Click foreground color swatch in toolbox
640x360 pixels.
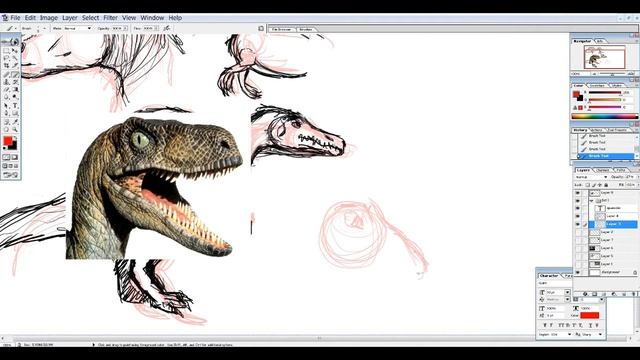click(x=8, y=141)
